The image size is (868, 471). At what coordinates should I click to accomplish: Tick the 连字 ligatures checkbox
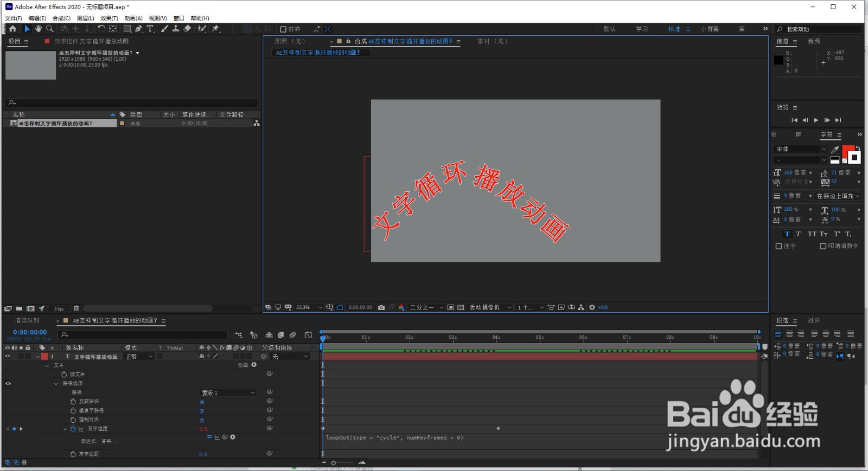pyautogui.click(x=778, y=246)
